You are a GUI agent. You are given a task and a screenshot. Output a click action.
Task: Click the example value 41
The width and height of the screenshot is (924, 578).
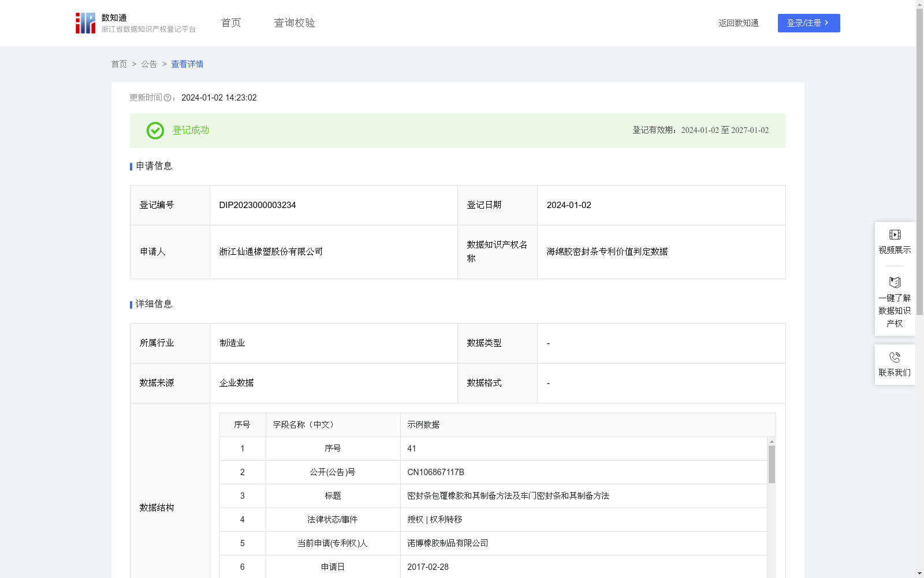tap(412, 449)
